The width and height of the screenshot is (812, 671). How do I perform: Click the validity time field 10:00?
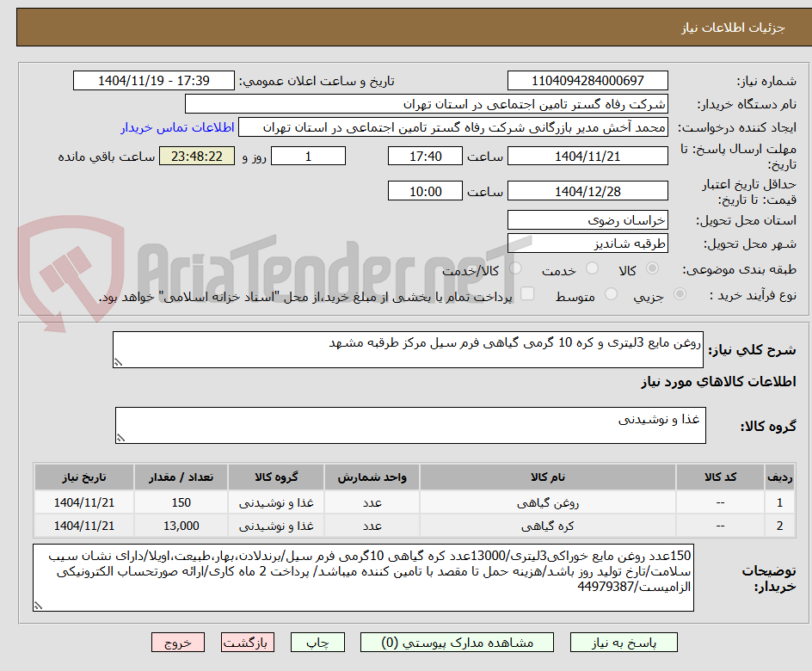425,191
